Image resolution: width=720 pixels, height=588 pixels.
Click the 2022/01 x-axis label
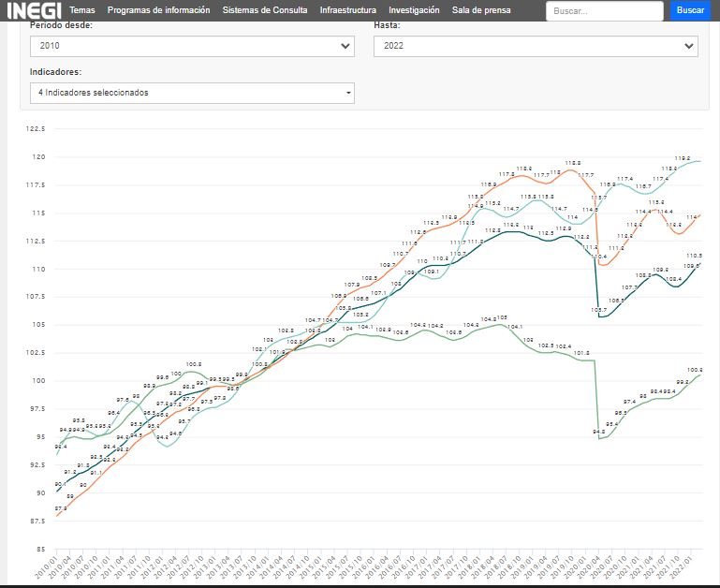[x=682, y=567]
